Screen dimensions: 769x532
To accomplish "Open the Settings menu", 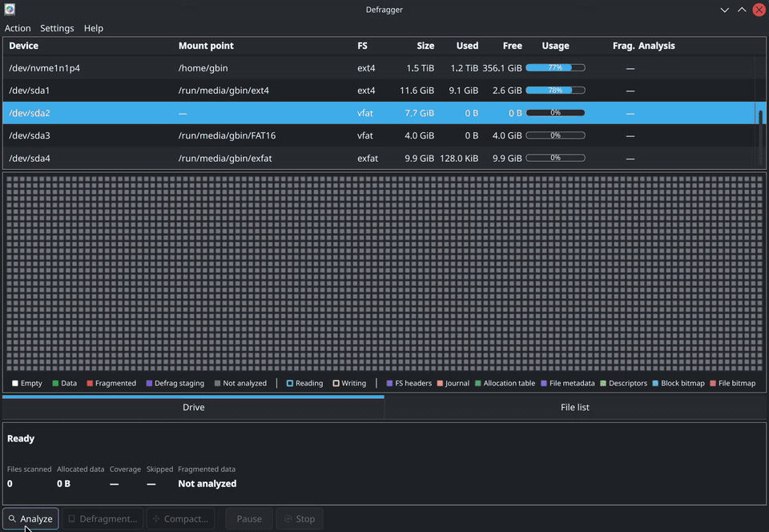I will (x=57, y=28).
